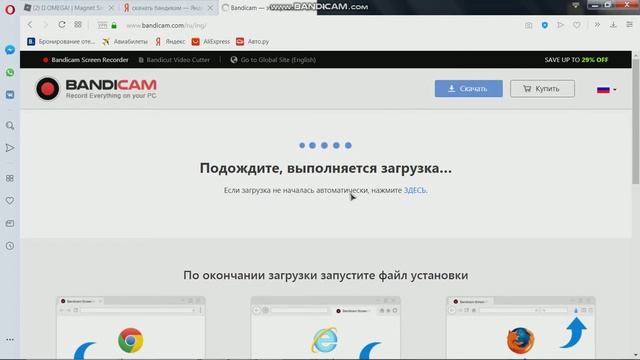
Task: Open Авиабилеты bookmark
Action: (125, 42)
